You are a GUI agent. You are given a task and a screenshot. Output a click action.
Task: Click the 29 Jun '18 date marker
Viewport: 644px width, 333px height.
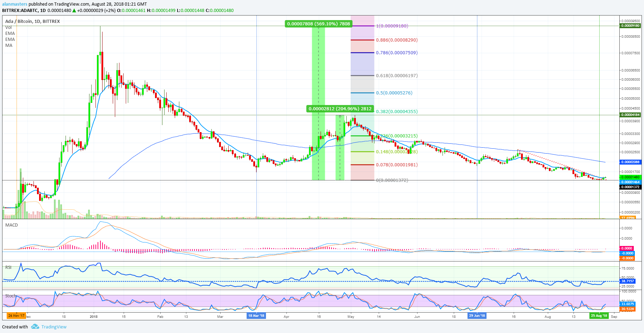coord(477,316)
